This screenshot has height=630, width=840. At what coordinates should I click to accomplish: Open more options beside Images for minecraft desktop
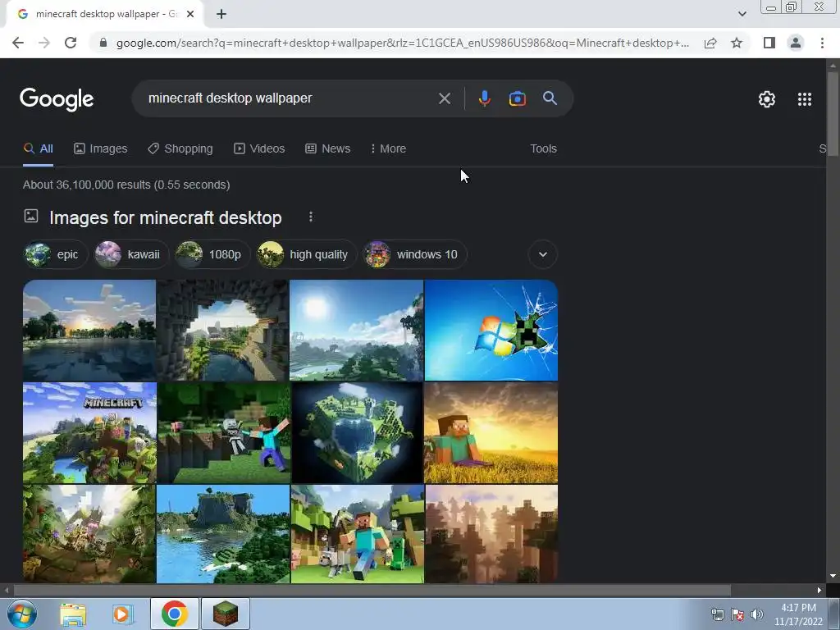point(311,217)
